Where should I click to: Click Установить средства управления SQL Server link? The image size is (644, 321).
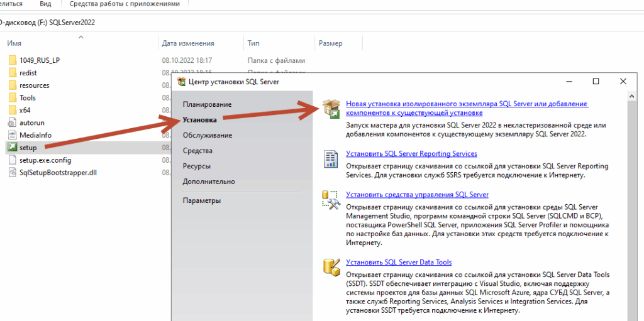[418, 195]
